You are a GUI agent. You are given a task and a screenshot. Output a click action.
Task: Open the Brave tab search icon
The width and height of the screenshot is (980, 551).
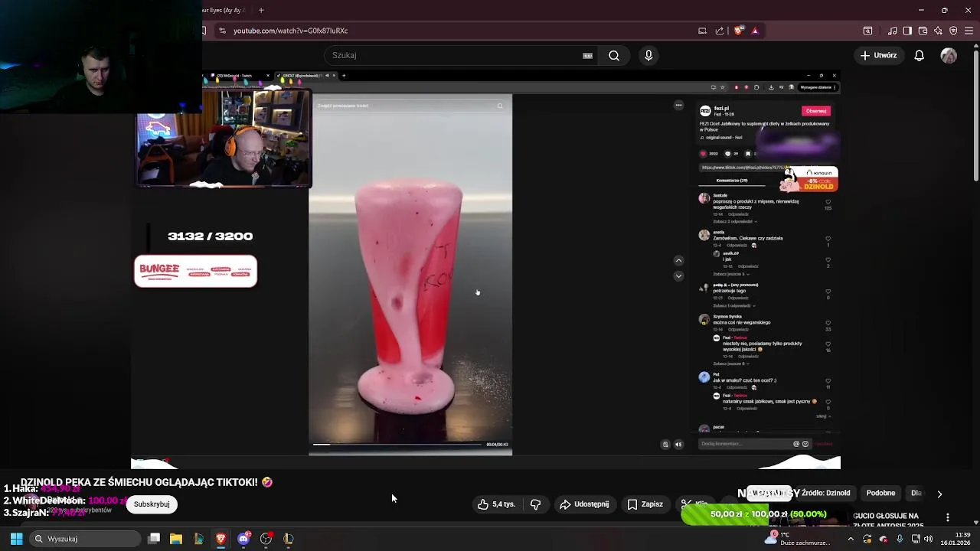pos(867,31)
